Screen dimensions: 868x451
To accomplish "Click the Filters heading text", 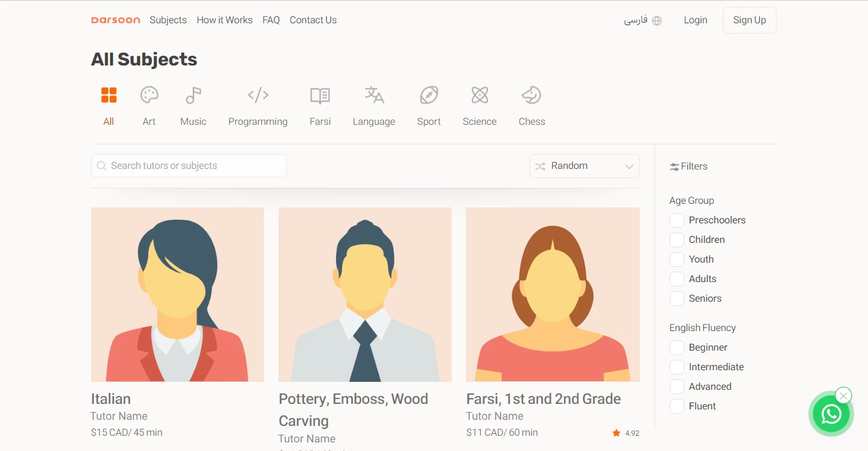I will [x=694, y=166].
